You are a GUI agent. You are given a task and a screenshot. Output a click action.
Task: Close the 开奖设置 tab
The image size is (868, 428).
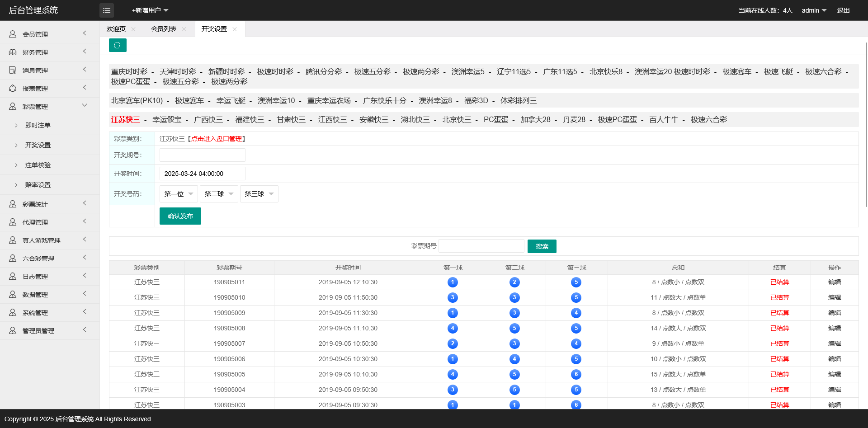pos(235,29)
